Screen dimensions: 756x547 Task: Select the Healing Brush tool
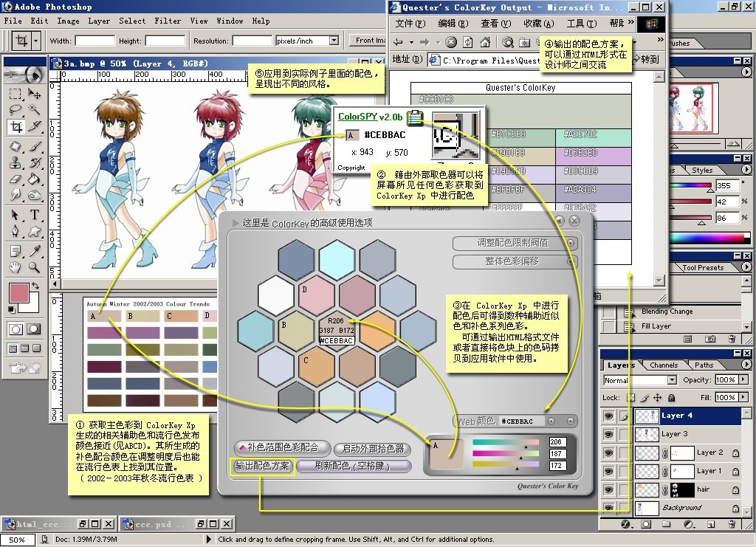[x=15, y=146]
